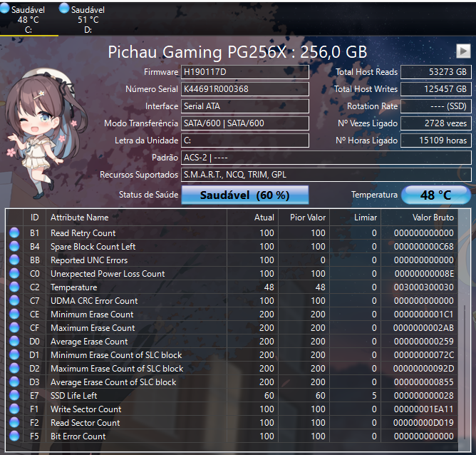Click the power-on count value 2728 vezes
The height and width of the screenshot is (455, 476).
tap(436, 123)
